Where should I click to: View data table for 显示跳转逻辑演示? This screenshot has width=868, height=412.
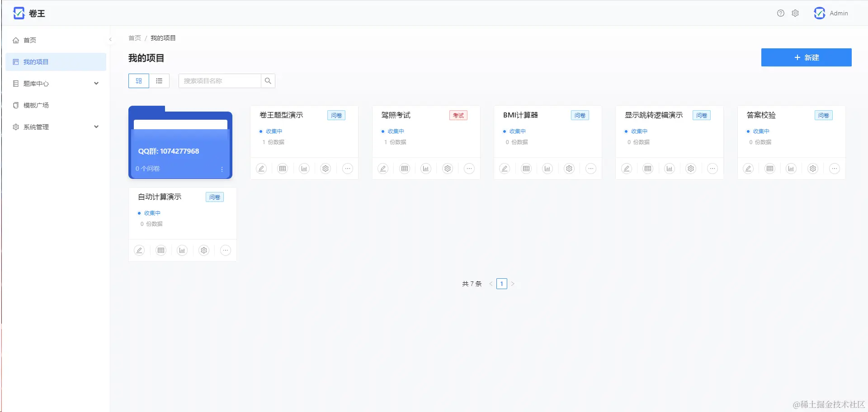pos(648,169)
